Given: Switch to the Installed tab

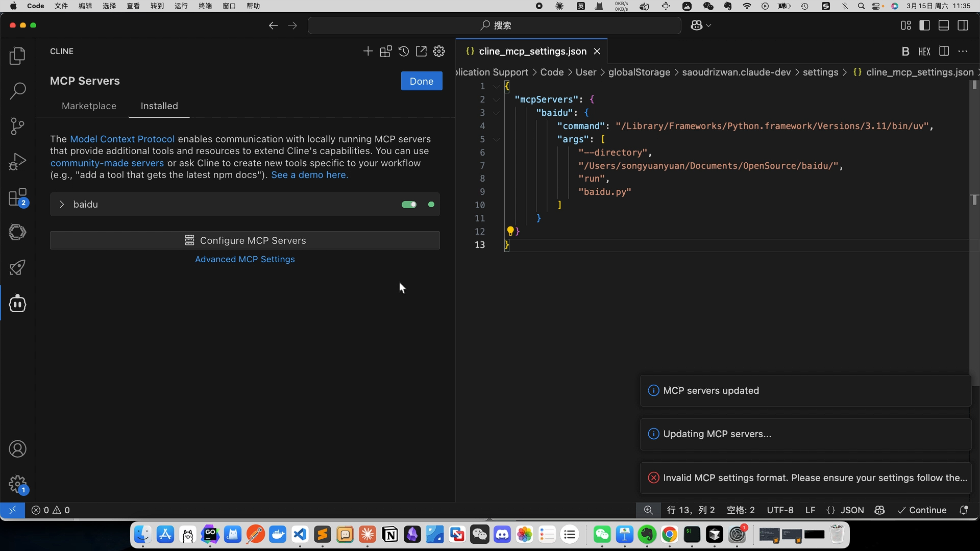Looking at the screenshot, I should click(x=159, y=106).
